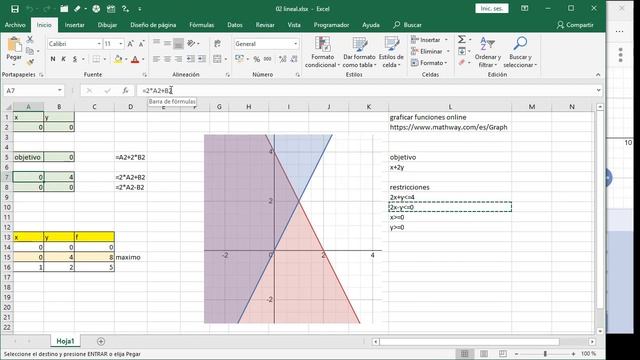The width and height of the screenshot is (640, 360).
Task: Align text right icon
Action: 178,59
